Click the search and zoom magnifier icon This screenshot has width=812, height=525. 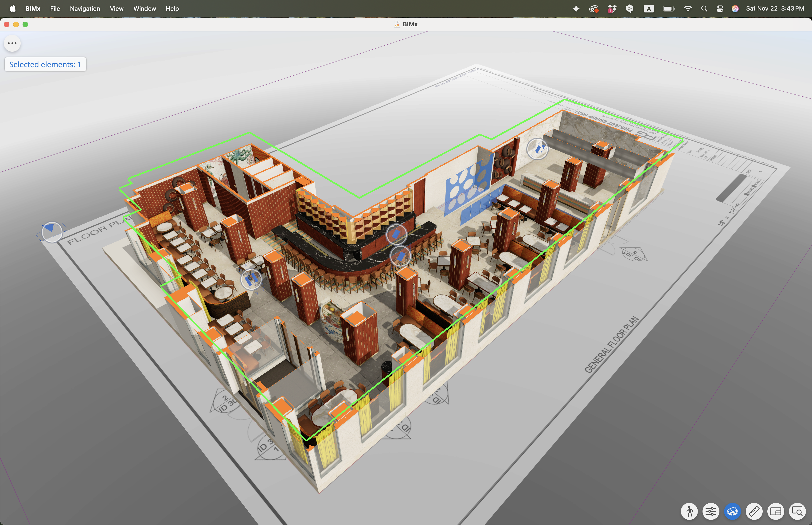tap(797, 511)
